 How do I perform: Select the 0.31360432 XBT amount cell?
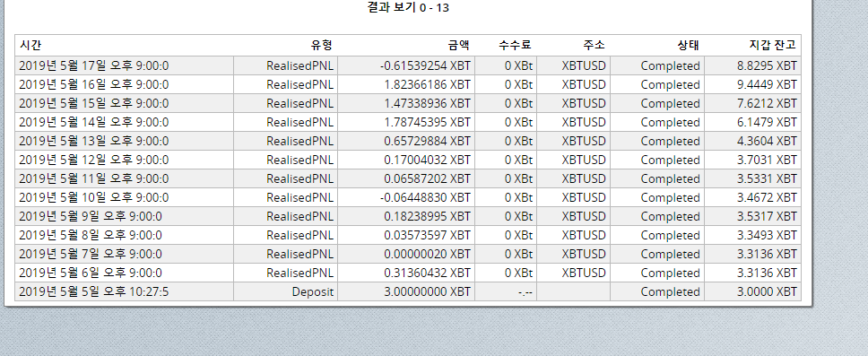coord(406,273)
